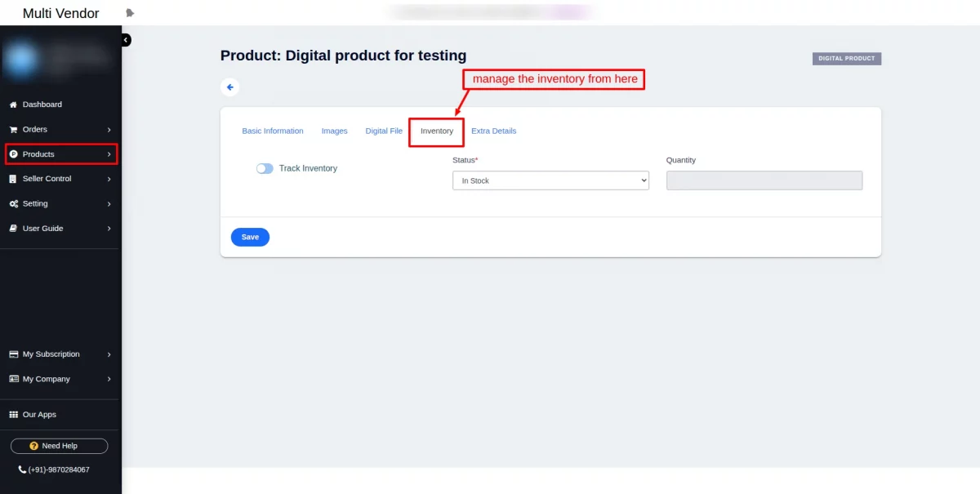Collapse the sidebar with the arrow handle

tap(126, 39)
